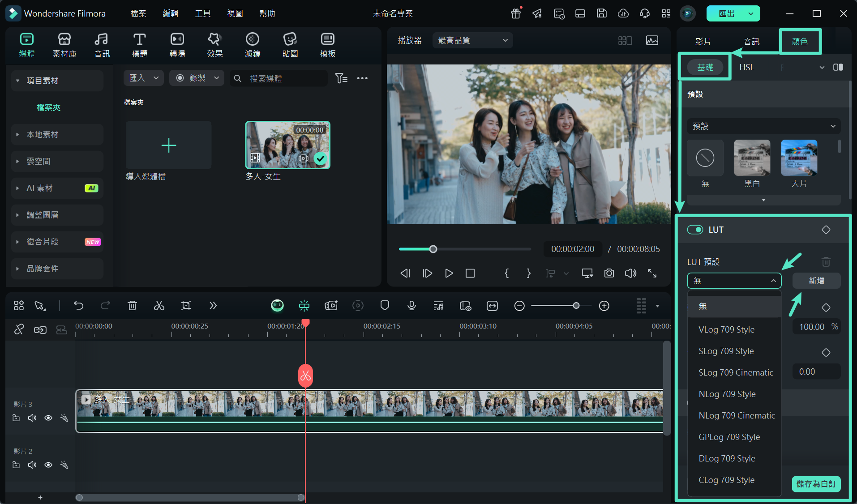Click the 匯出 export button
Image resolution: width=857 pixels, height=504 pixels.
pos(726,13)
